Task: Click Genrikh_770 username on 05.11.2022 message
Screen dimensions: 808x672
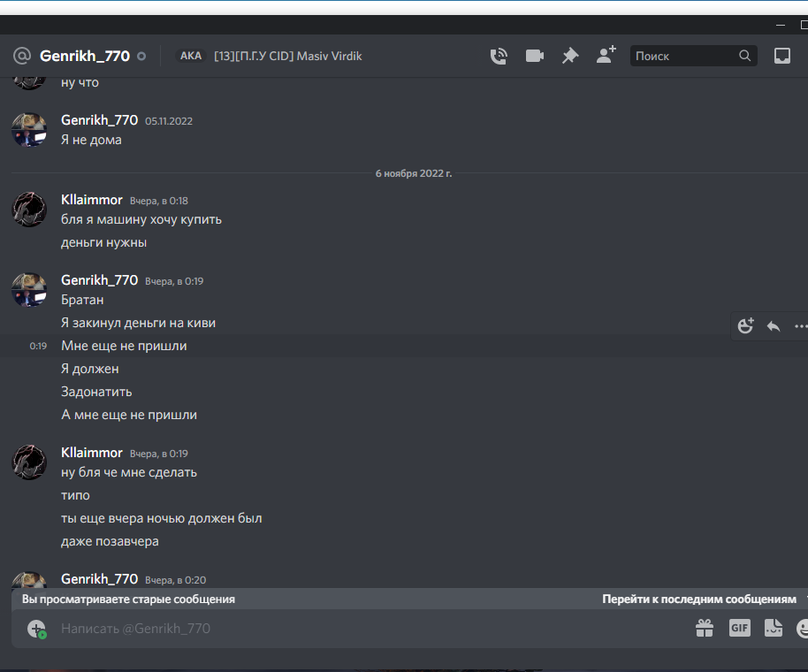Action: [x=100, y=120]
